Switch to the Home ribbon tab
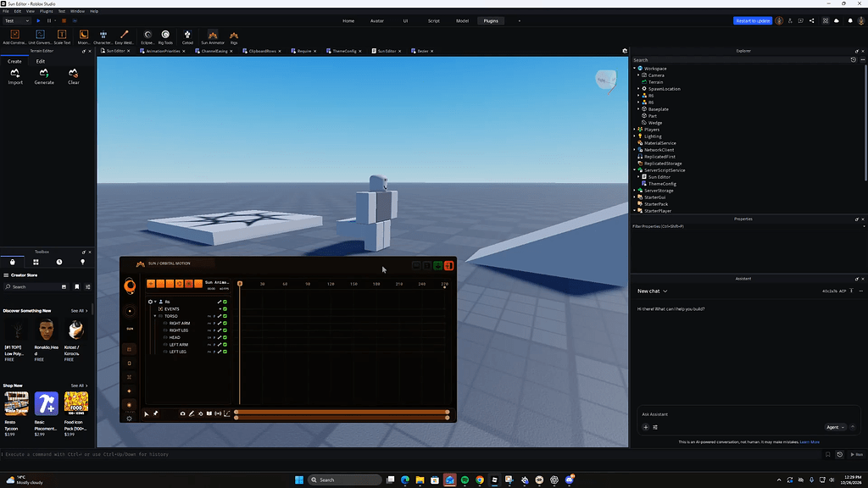 pos(348,21)
